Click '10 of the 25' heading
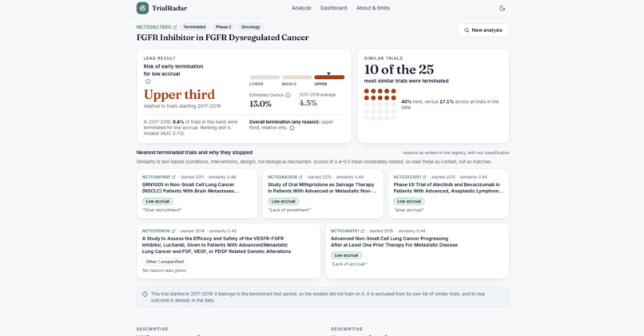Image resolution: width=644 pixels, height=336 pixels. point(399,69)
